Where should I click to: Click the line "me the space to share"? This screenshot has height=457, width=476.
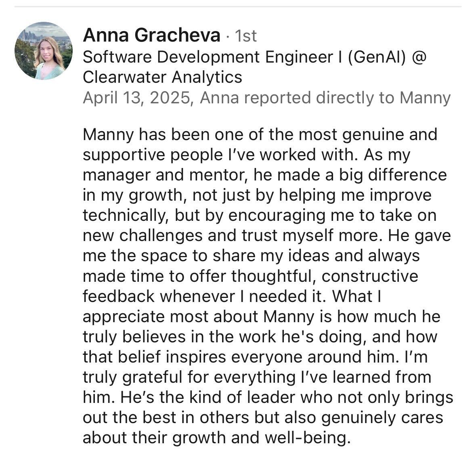point(170,256)
